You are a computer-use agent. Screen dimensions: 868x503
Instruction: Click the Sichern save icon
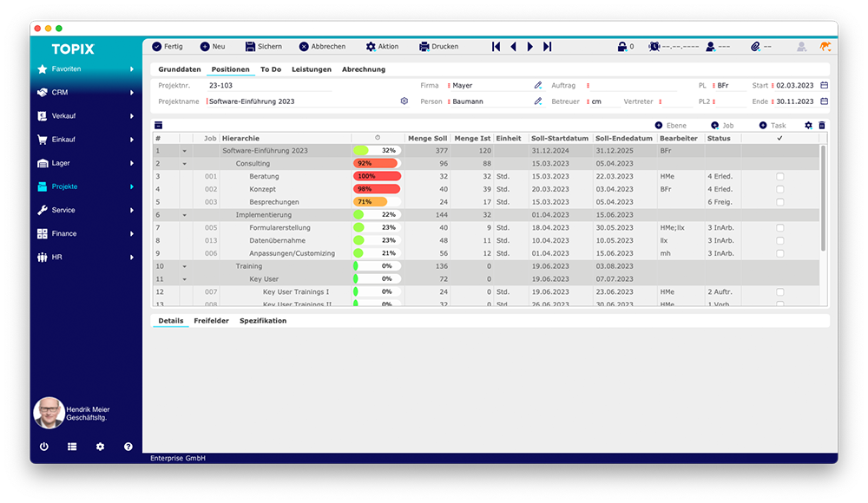click(x=251, y=47)
